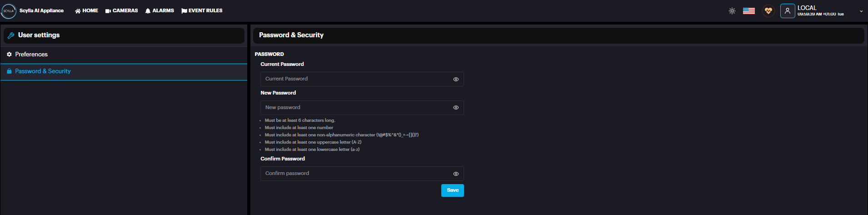The image size is (868, 215).
Task: Focus the Current Password input field
Action: click(x=354, y=79)
